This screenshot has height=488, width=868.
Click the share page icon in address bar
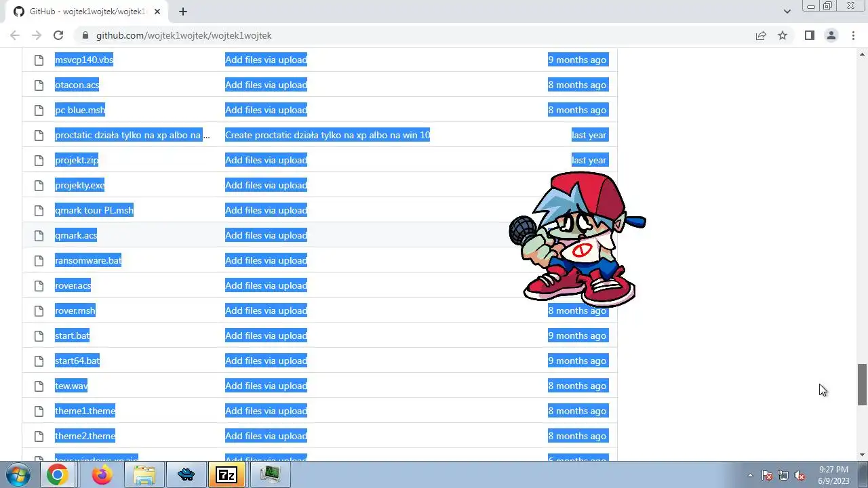tap(761, 35)
